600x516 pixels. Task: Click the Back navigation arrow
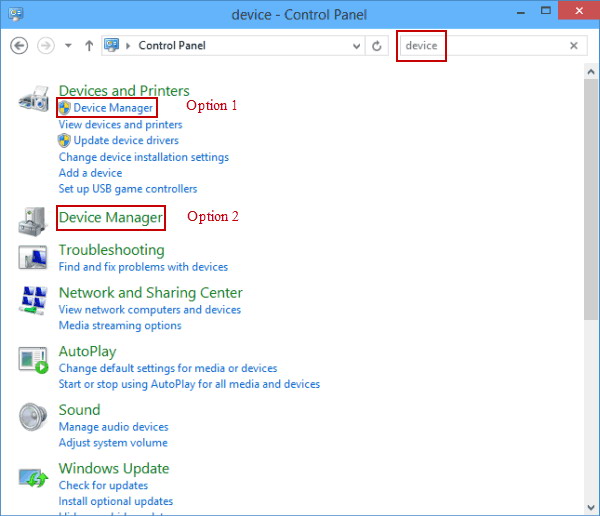pos(19,46)
